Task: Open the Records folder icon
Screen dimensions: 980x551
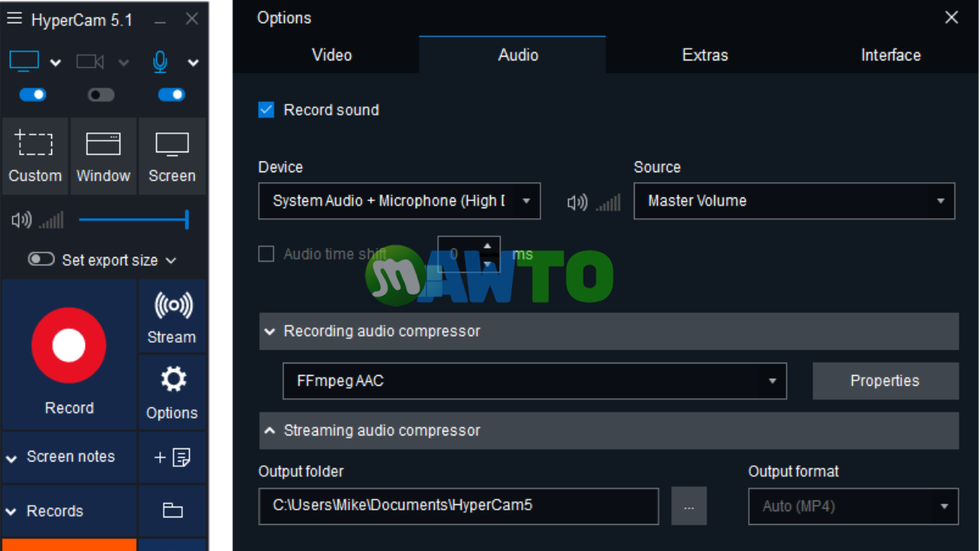Action: coord(172,510)
